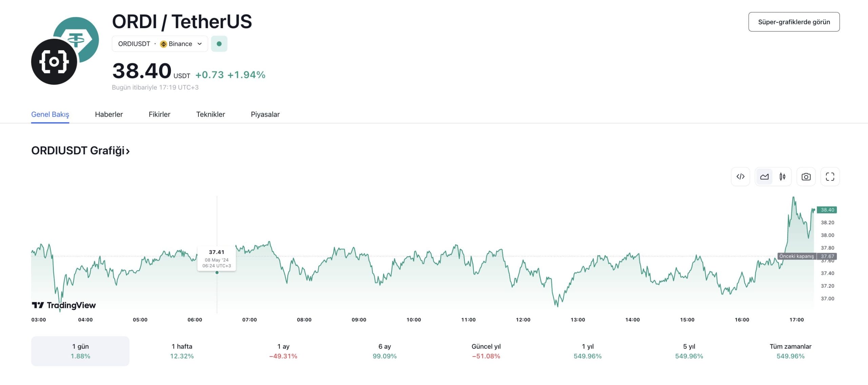Screen dimensions: 868x385
Task: Take a chart snapshot with camera icon
Action: [806, 176]
